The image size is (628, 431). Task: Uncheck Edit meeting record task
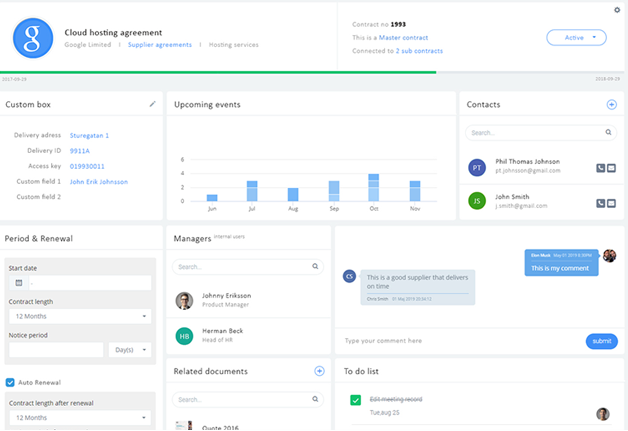click(x=355, y=400)
